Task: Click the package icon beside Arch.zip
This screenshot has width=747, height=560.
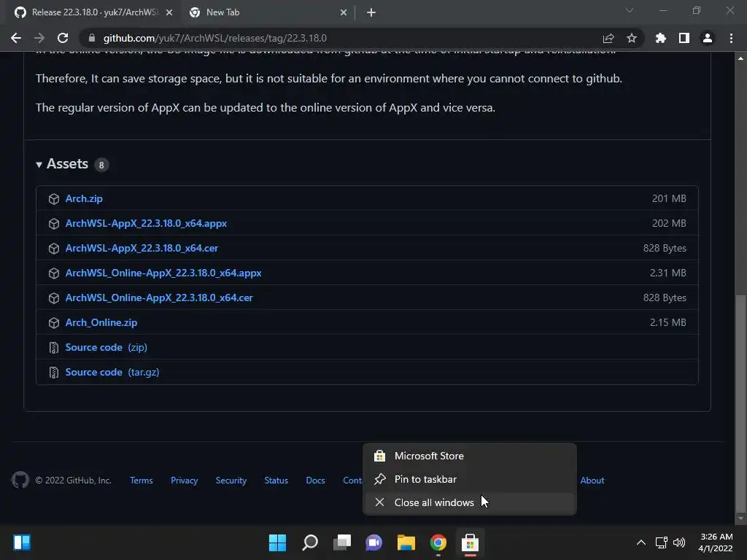Action: pos(54,199)
